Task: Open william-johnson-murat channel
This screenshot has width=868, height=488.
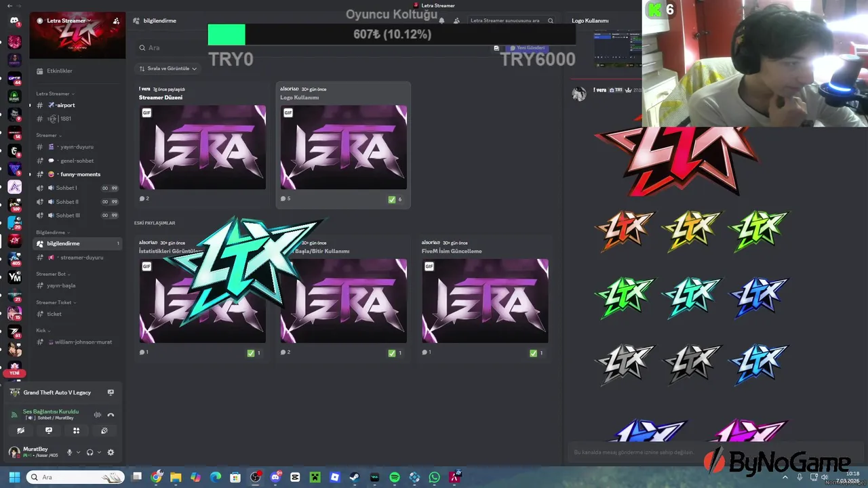Action: 77,342
